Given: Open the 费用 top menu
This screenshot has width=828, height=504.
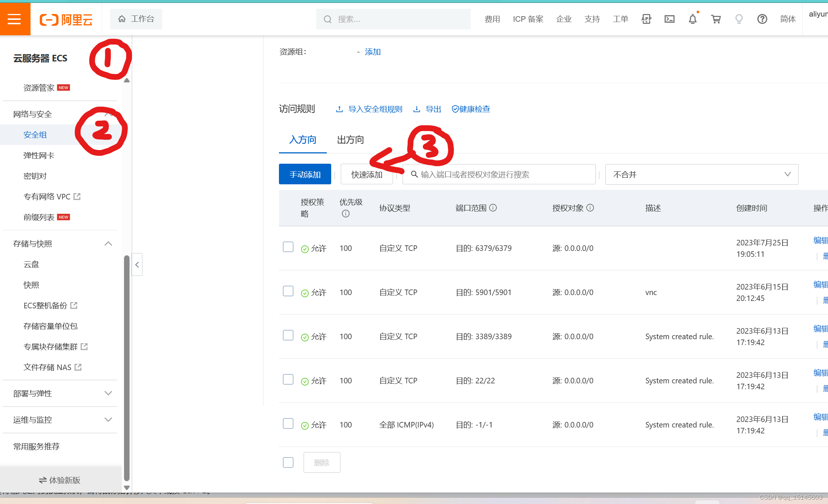Looking at the screenshot, I should coord(492,19).
